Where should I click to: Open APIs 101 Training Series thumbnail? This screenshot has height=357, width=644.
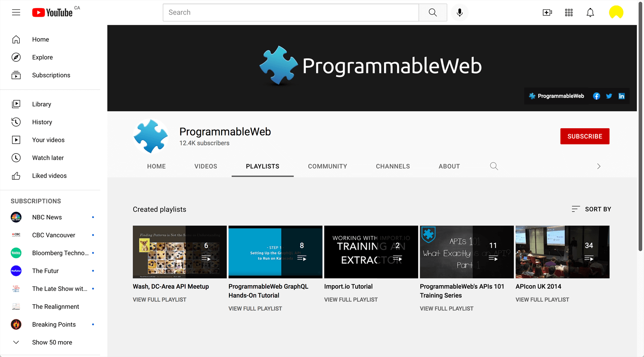[x=467, y=252]
